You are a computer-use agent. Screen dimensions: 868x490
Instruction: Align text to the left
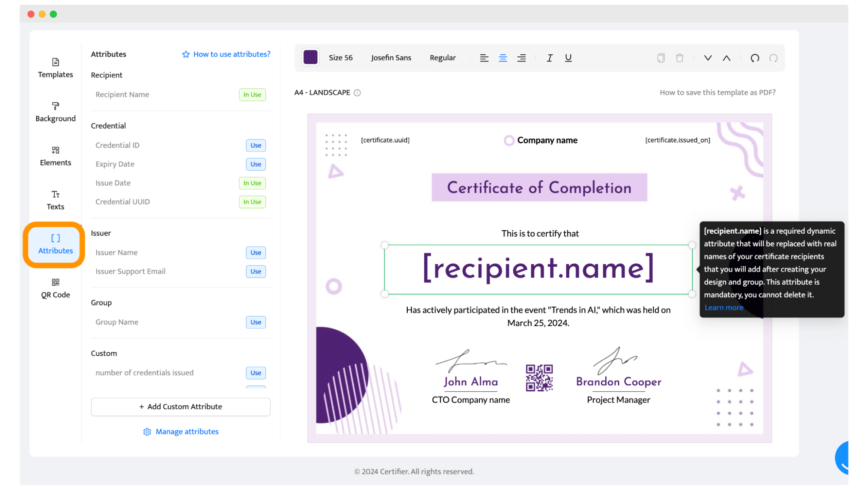[x=484, y=58]
